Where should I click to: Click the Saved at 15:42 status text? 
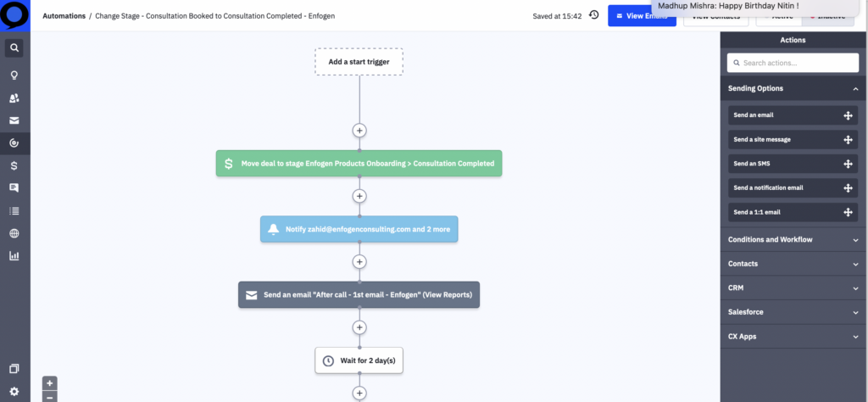[x=557, y=16]
